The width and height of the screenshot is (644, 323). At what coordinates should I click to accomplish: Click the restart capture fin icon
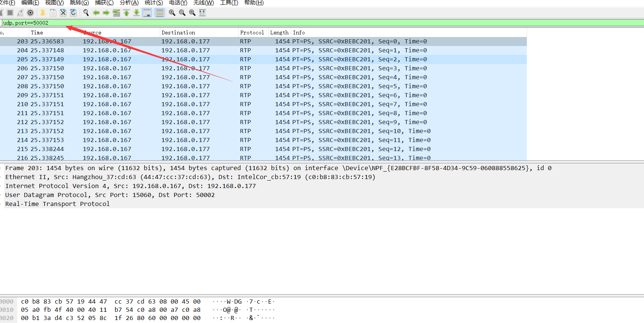point(20,13)
